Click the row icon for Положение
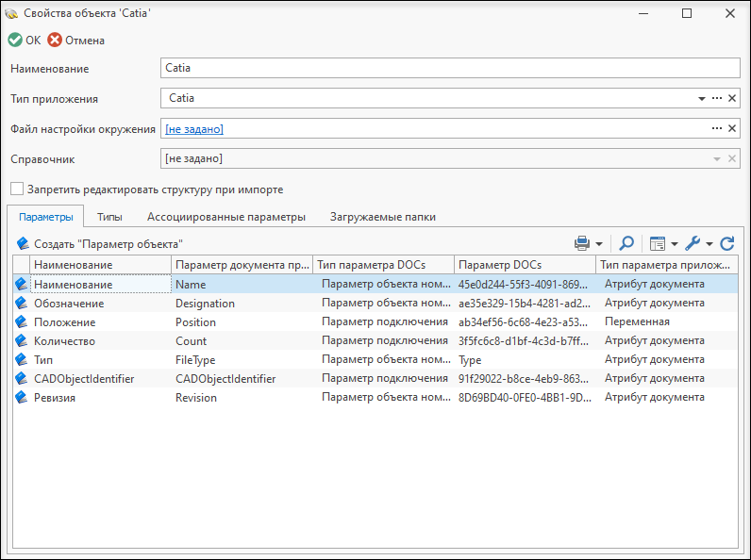The image size is (751, 560). tap(21, 321)
